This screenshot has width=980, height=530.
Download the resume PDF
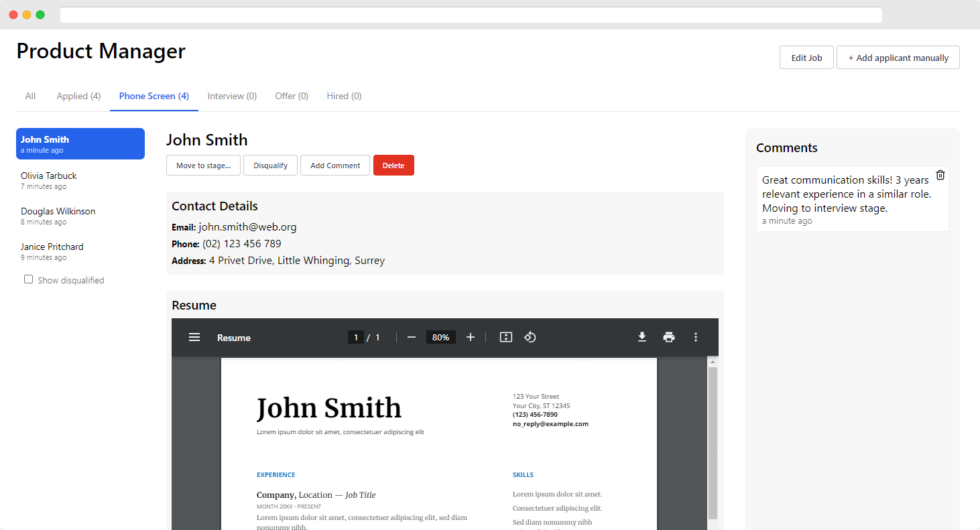[641, 337]
